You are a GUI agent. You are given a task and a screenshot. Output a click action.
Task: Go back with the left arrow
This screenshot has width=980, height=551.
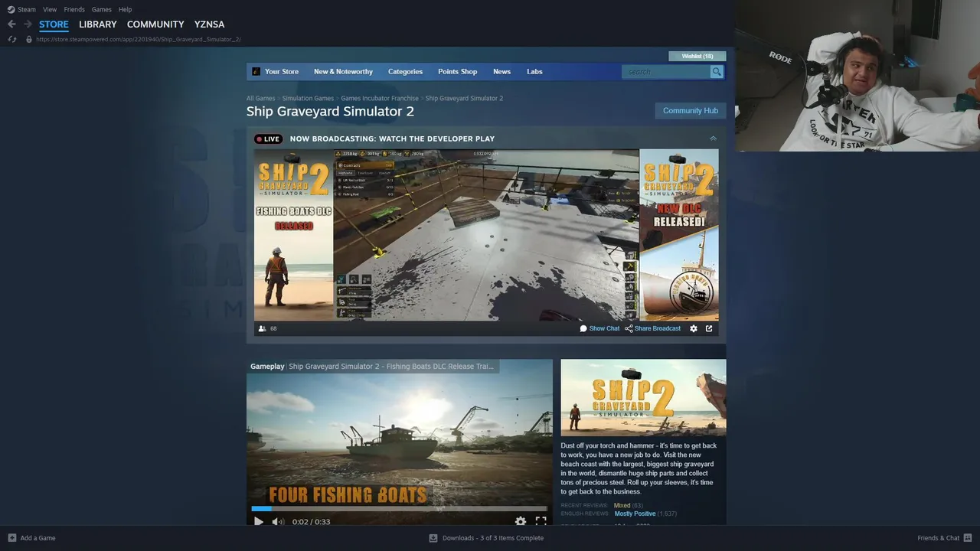[x=11, y=24]
